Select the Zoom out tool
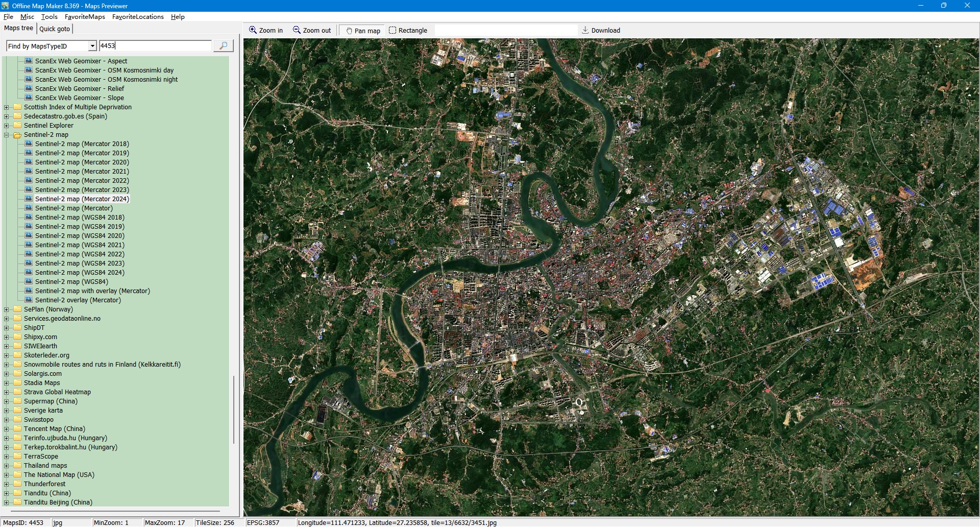Viewport: 980px width, 527px height. 311,31
